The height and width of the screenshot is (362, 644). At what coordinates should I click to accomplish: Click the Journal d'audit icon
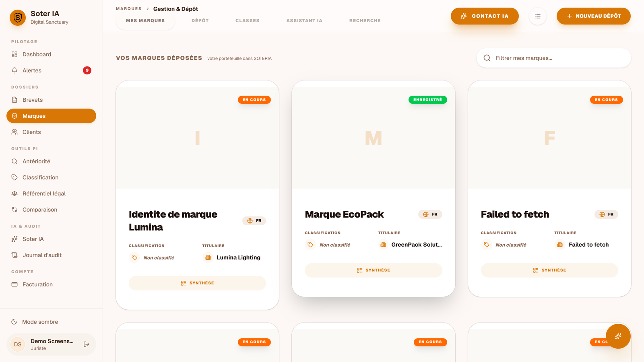(14, 255)
